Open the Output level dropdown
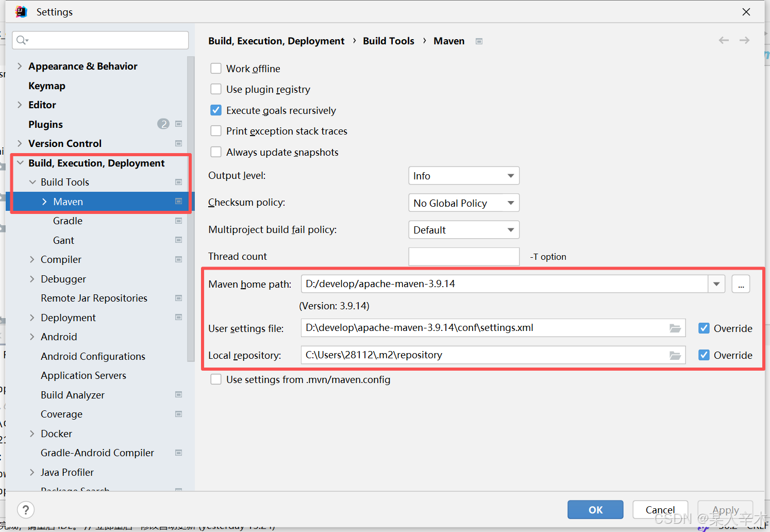This screenshot has width=770, height=532. [464, 176]
